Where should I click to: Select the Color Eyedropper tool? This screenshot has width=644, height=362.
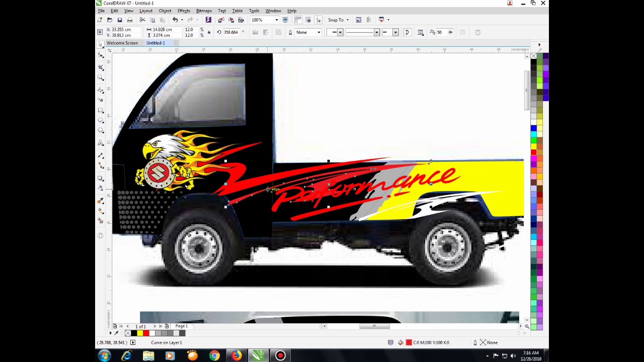click(x=101, y=200)
